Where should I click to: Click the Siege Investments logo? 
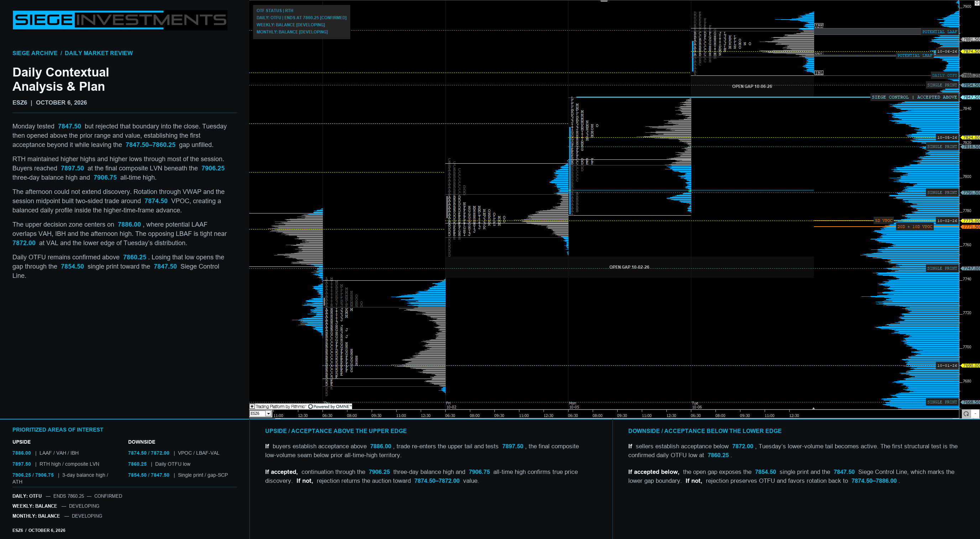pyautogui.click(x=120, y=20)
